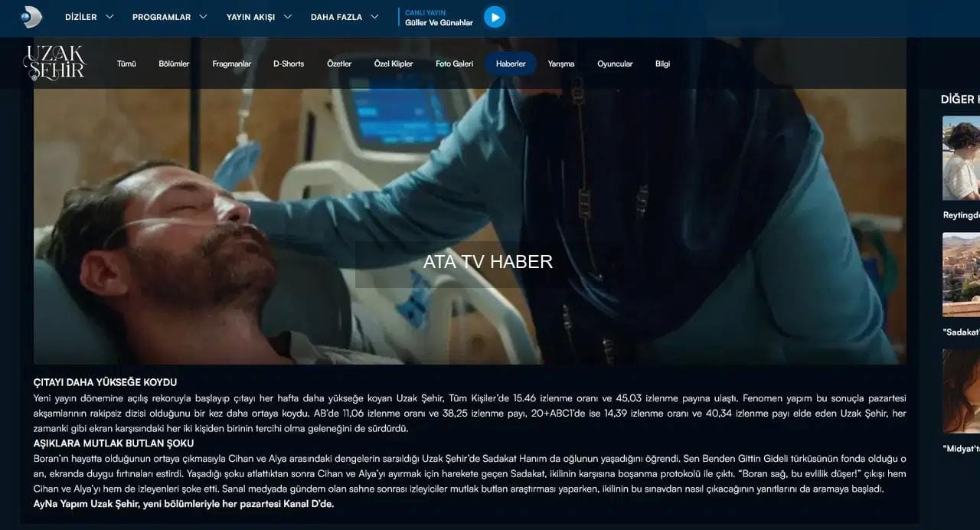Screen dimensions: 980x530
Task: Switch to the Bölümler tab
Action: 174,64
